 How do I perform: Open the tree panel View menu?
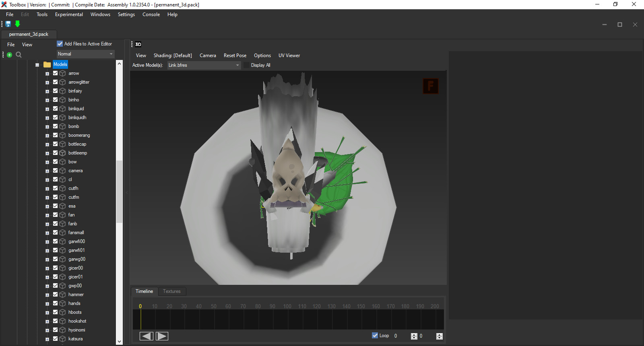27,45
